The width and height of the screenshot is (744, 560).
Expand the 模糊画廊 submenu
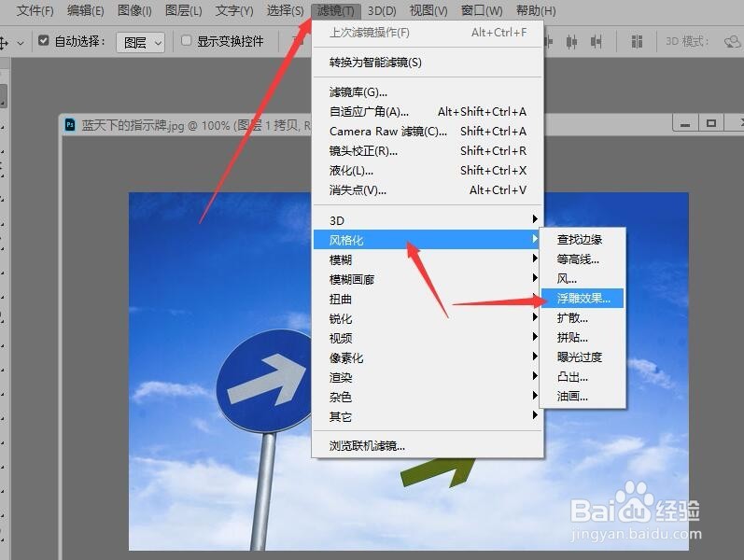428,279
